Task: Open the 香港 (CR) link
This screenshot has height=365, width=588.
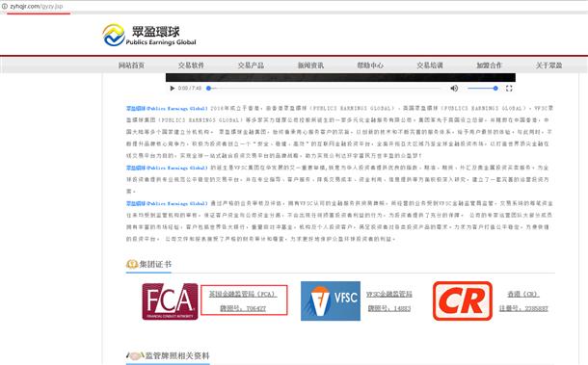Action: [523, 294]
